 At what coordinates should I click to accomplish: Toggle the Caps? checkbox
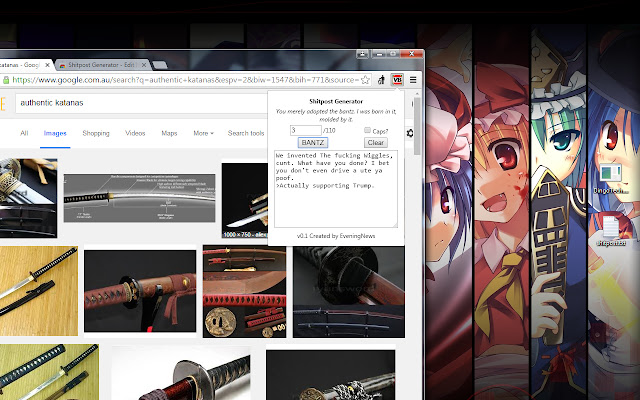(367, 130)
